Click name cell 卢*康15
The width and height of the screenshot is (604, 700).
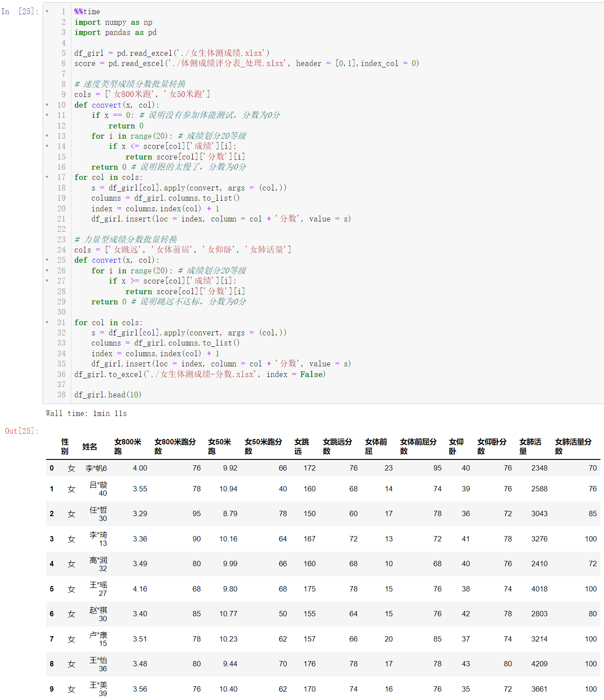pos(98,639)
